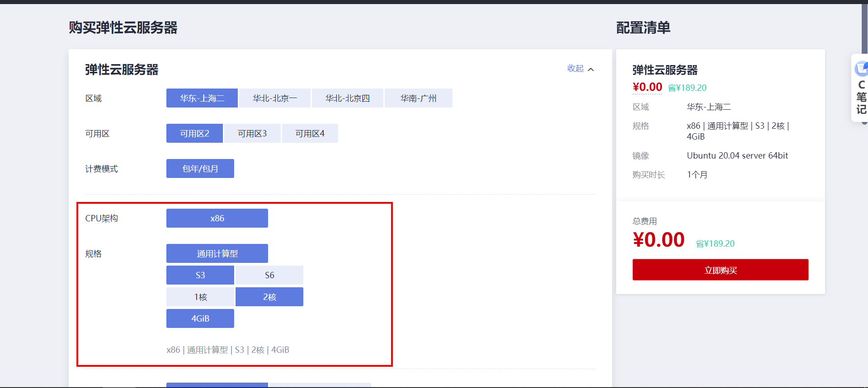Select region 华北-北京一
Viewport: 868px width, 388px height.
(x=275, y=98)
